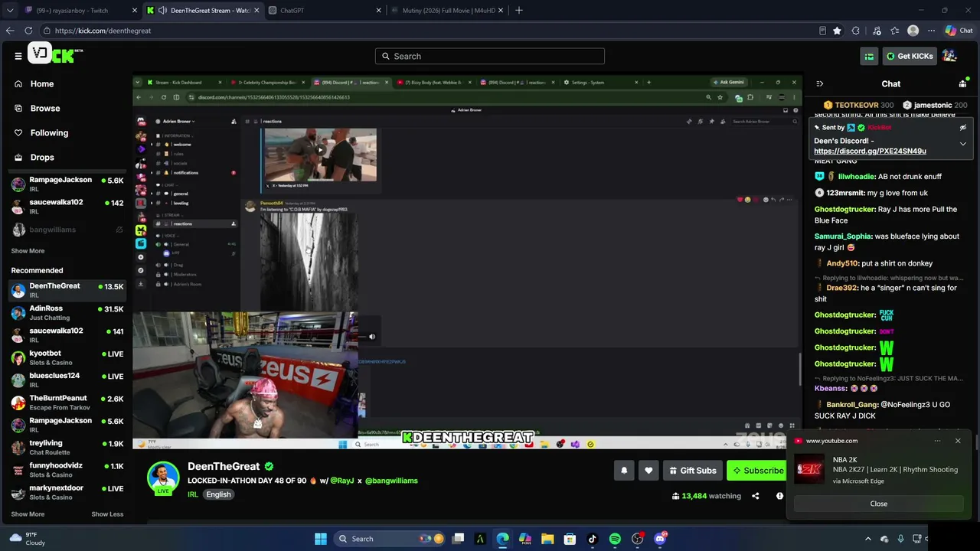Open treyliving Chat Roulette channel

[x=67, y=448]
